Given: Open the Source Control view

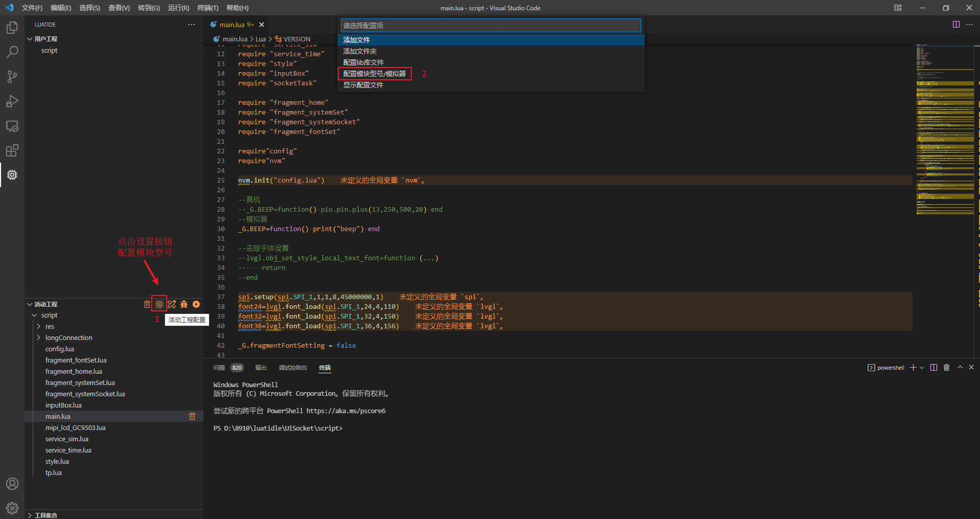Looking at the screenshot, I should pyautogui.click(x=12, y=77).
